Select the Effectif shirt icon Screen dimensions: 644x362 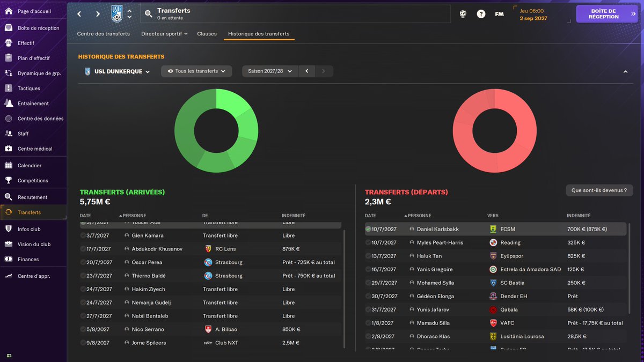click(x=9, y=43)
